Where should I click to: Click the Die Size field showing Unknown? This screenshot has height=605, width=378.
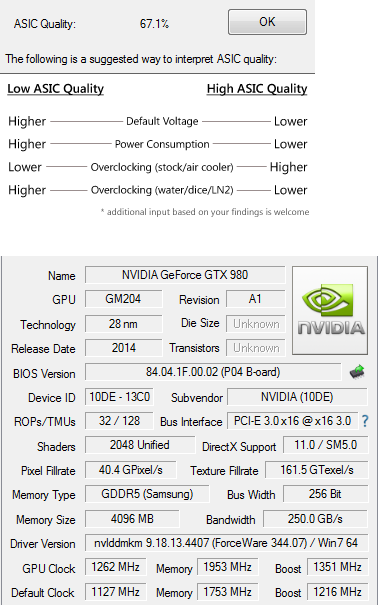[x=256, y=324]
